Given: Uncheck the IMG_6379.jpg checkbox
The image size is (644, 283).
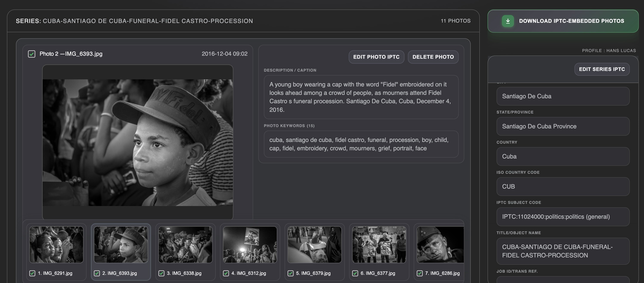Looking at the screenshot, I should (290, 273).
